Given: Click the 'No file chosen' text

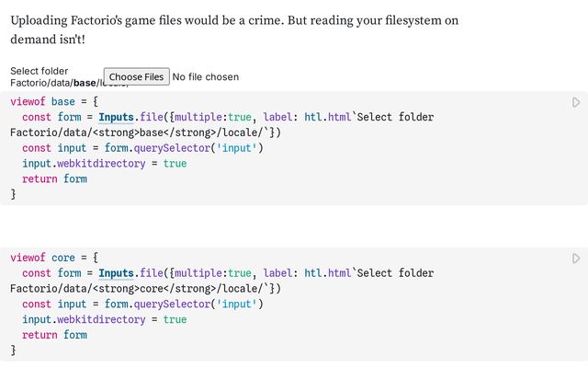Looking at the screenshot, I should tap(206, 76).
